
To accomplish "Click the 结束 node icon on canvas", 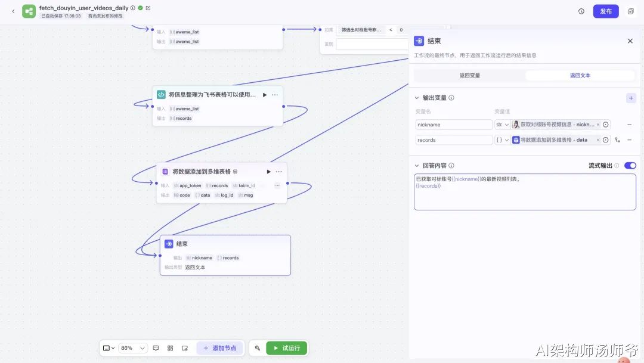I will pos(169,244).
